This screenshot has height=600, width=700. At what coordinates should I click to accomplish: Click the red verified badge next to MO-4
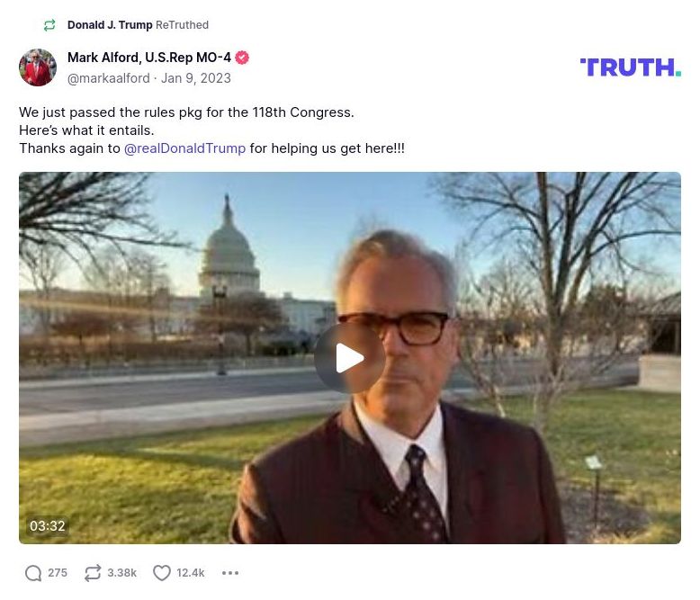coord(242,58)
